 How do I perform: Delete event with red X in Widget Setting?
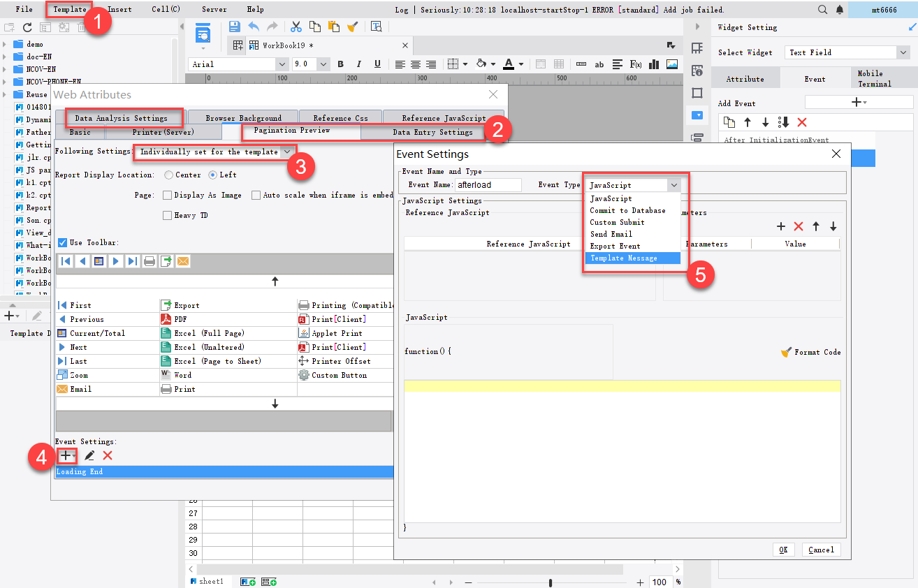(802, 122)
